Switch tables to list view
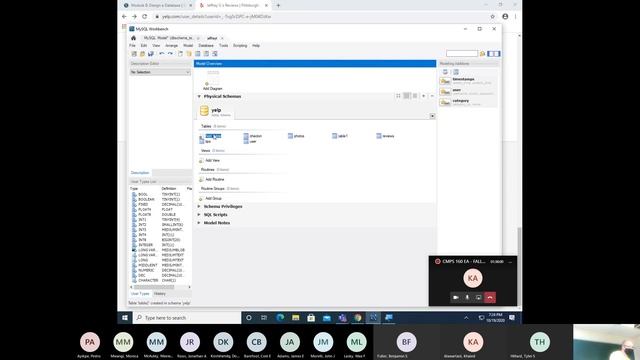 point(415,96)
